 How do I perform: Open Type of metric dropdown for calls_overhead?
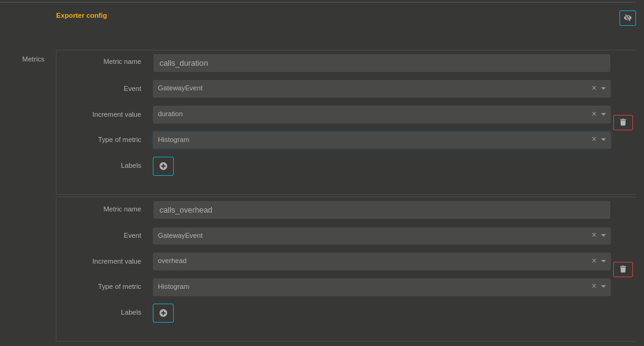point(603,286)
